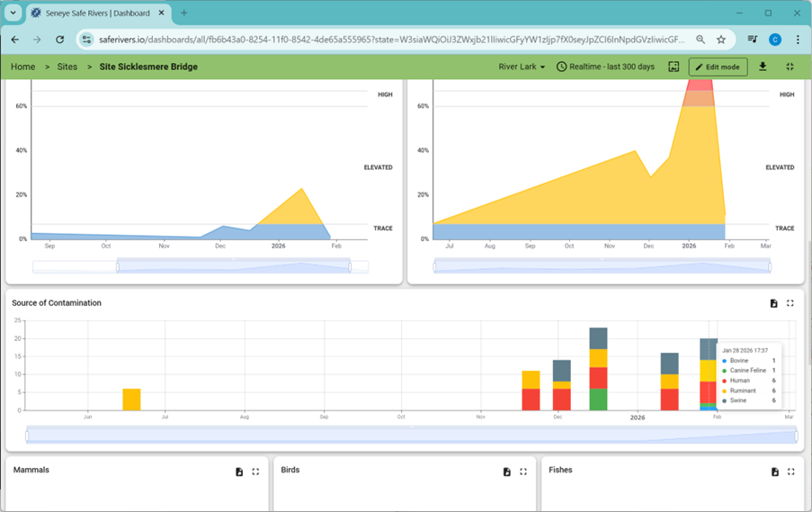812x512 pixels.
Task: Click Ruminant entry in chart tooltip
Action: tap(748, 391)
